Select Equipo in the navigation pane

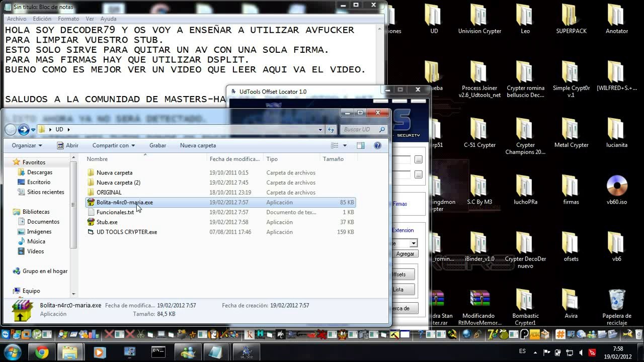31,291
